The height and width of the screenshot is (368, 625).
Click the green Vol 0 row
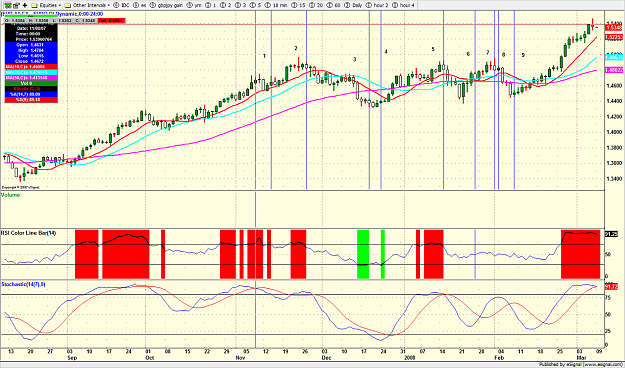(x=31, y=83)
